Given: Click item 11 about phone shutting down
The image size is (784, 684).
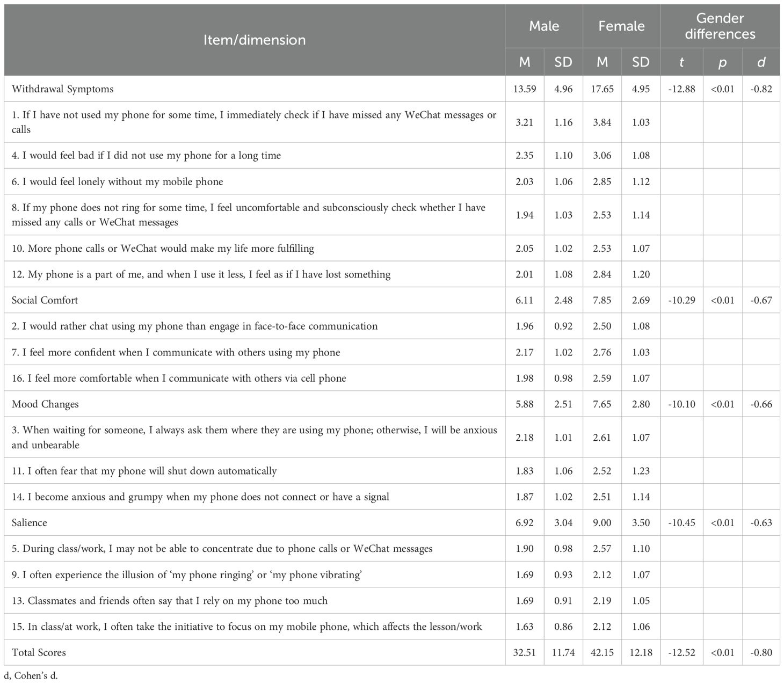Looking at the screenshot, I should click(x=144, y=471).
